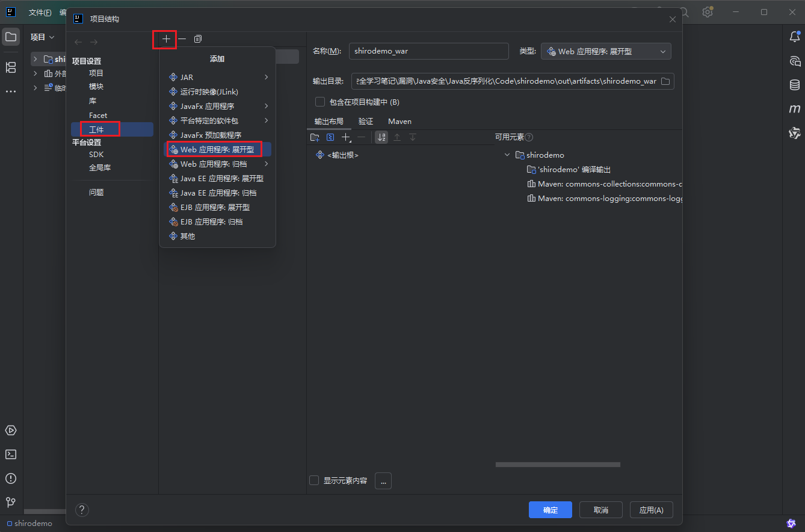Expand the JAR submenu arrow

[x=266, y=77]
